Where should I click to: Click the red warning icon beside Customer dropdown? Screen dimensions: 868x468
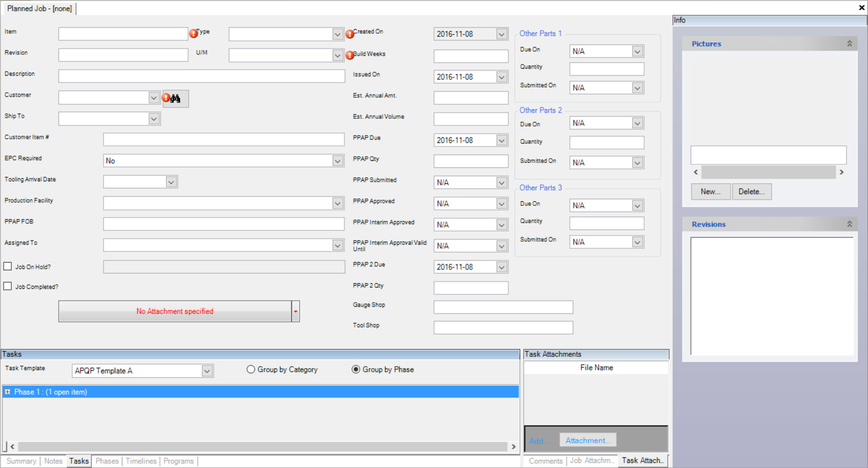point(166,97)
